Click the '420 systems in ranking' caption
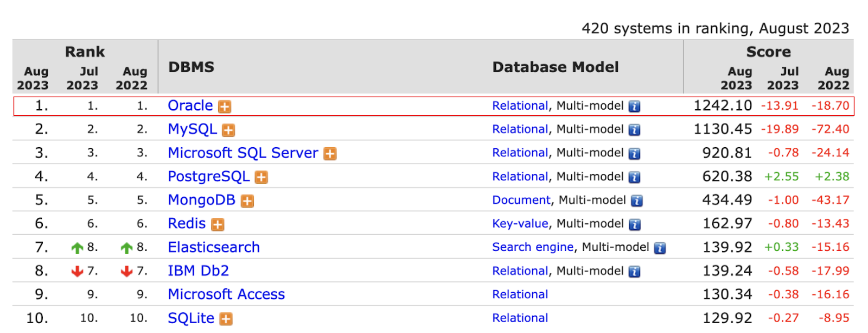The height and width of the screenshot is (333, 868). [x=715, y=28]
